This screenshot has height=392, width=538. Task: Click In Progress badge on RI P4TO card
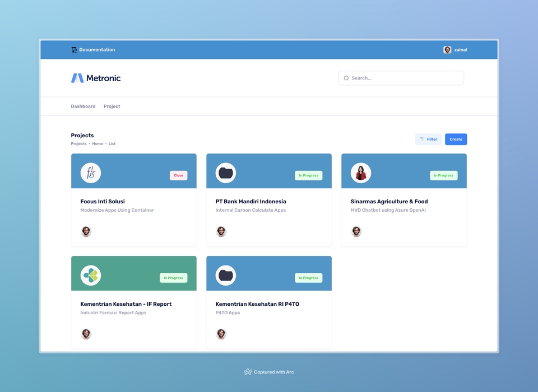pyautogui.click(x=308, y=278)
